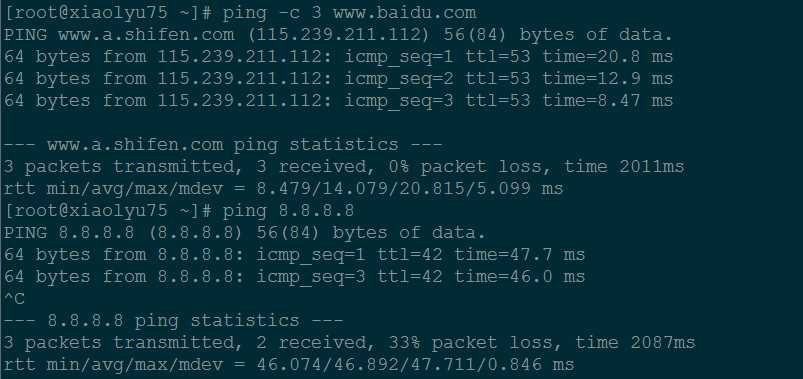Click the second root@xiaolyu75 shell prompt

tap(108, 211)
